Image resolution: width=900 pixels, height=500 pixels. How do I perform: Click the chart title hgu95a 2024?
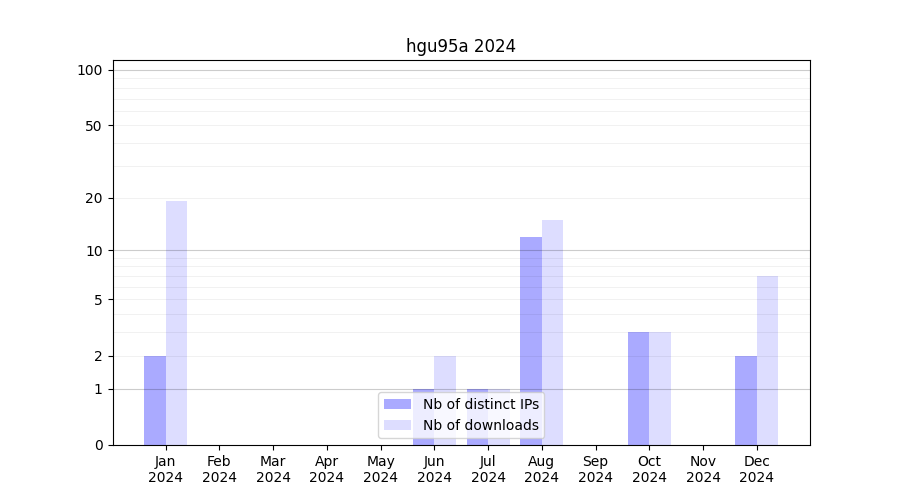click(460, 46)
